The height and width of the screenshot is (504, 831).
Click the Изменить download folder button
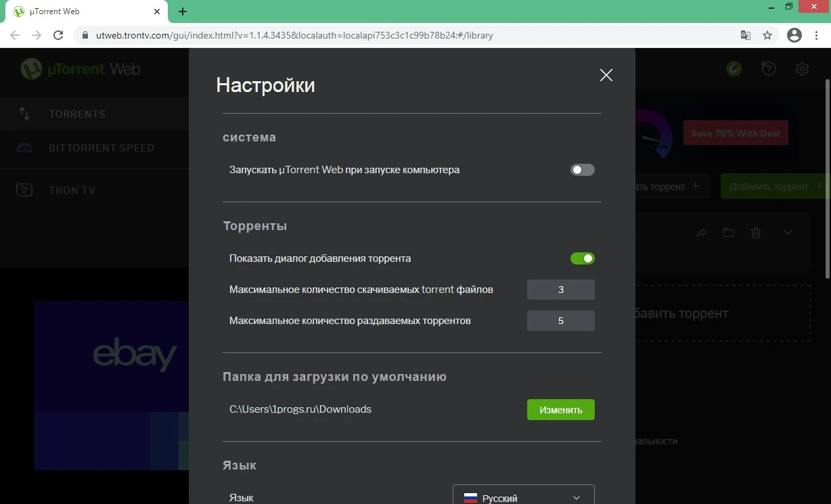click(x=561, y=409)
